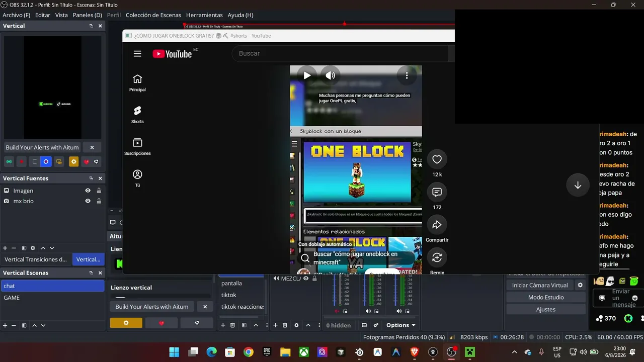Open the gear beside Iniciar Cámara Virtual

click(x=580, y=285)
